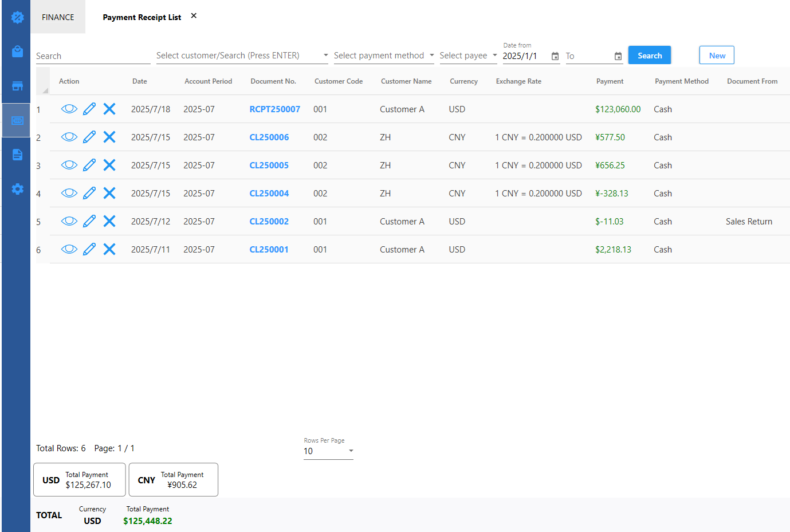The image size is (790, 532).
Task: Open the gear settings sidebar icon
Action: (17, 189)
